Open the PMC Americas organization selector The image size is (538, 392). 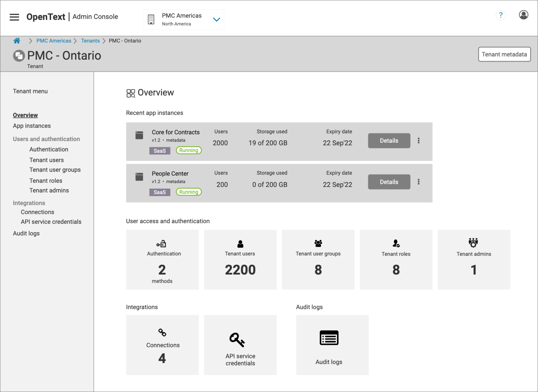tap(184, 20)
